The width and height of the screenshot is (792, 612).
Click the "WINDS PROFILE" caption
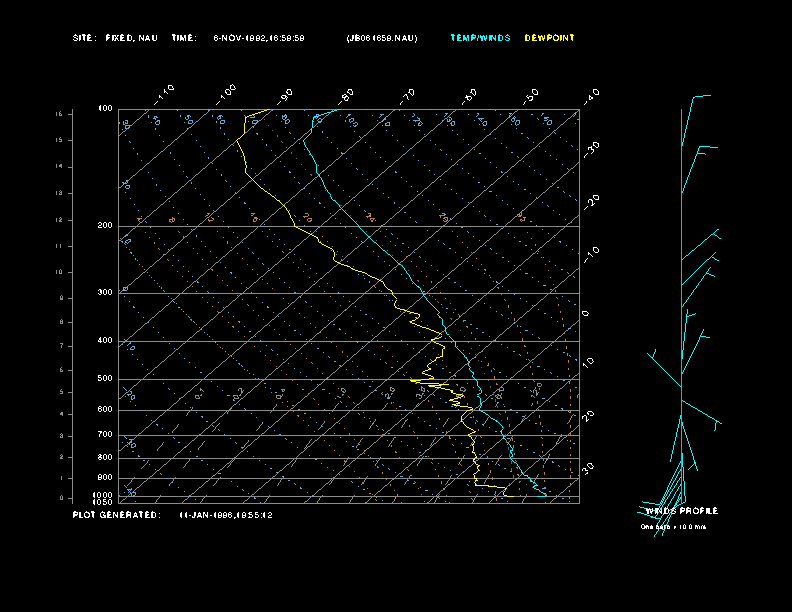coord(682,511)
